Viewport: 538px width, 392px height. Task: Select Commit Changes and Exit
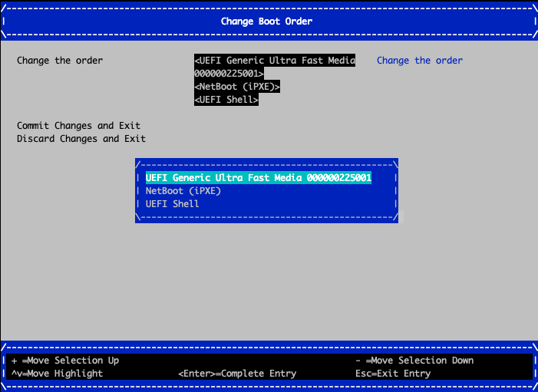[78, 125]
